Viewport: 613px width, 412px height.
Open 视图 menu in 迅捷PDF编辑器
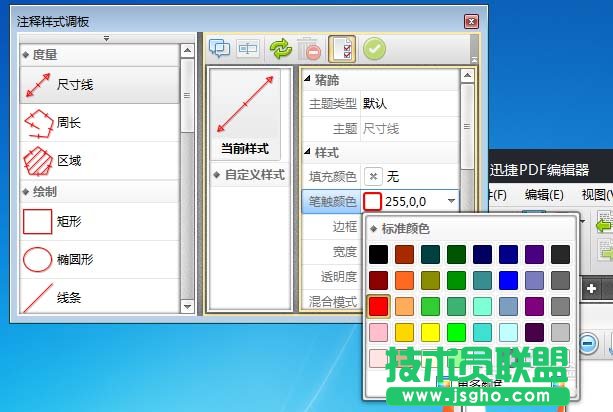tap(597, 195)
